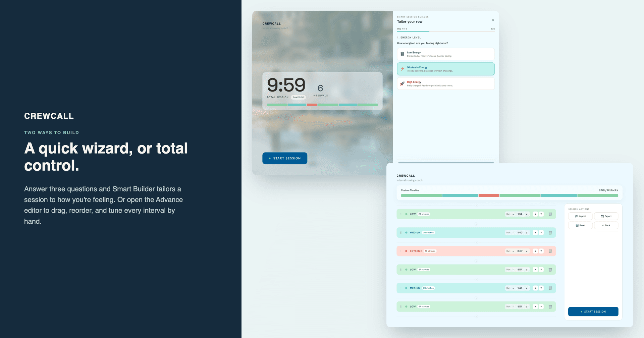Trash the first MEDIUM 1:40 block
Screen dimensions: 644x338
[x=550, y=233]
